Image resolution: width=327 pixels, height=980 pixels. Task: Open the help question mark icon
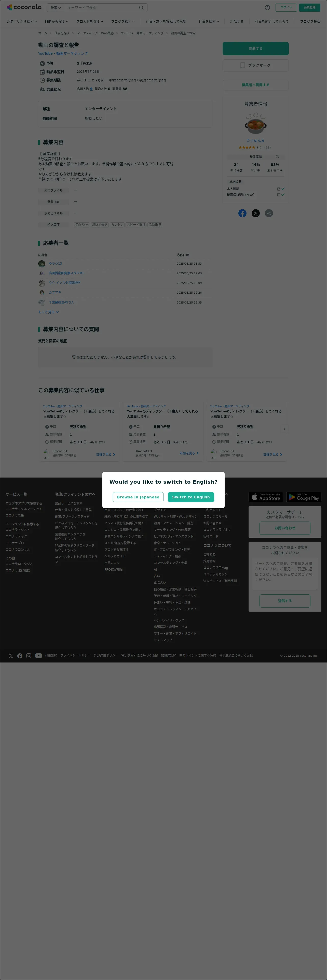[x=267, y=8]
